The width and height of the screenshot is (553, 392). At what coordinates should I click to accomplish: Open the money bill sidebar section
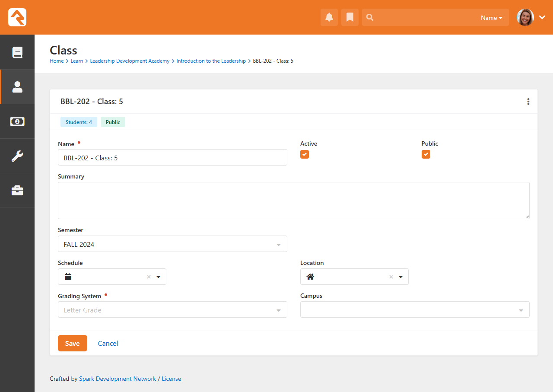(x=17, y=121)
